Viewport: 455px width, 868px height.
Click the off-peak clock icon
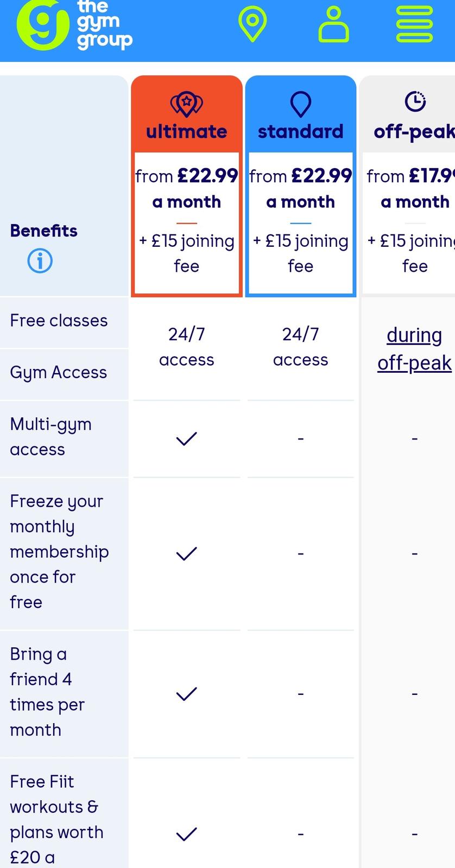click(415, 101)
